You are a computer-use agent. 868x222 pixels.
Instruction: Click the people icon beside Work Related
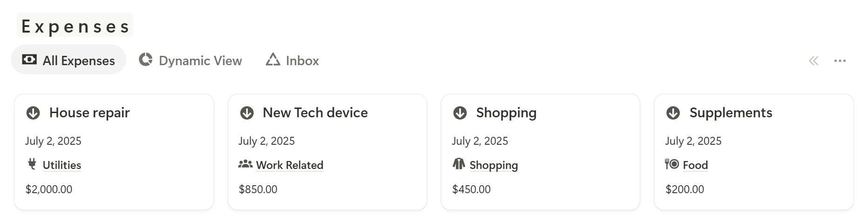pyautogui.click(x=245, y=164)
